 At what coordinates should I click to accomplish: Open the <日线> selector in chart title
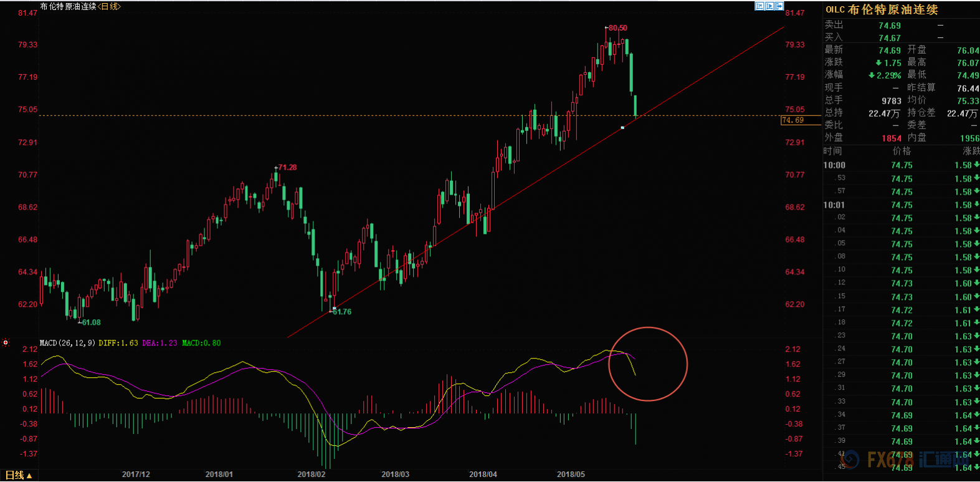(x=110, y=6)
